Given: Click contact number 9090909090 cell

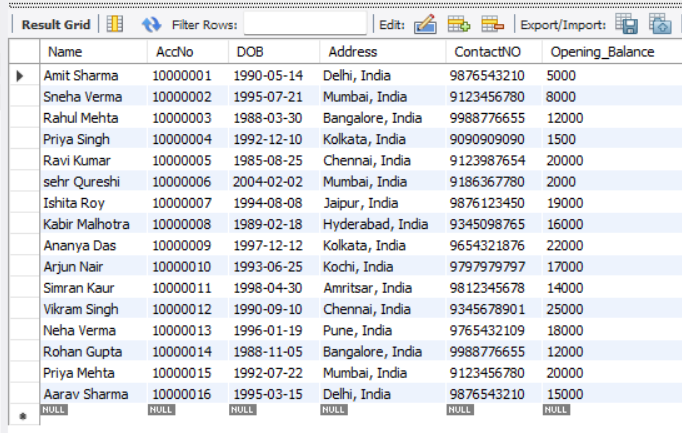Looking at the screenshot, I should (x=494, y=139).
